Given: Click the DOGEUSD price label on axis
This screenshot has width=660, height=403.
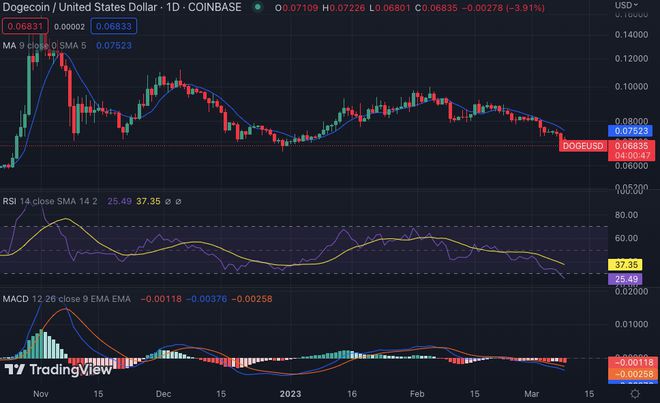Looking at the screenshot, I should coord(582,147).
